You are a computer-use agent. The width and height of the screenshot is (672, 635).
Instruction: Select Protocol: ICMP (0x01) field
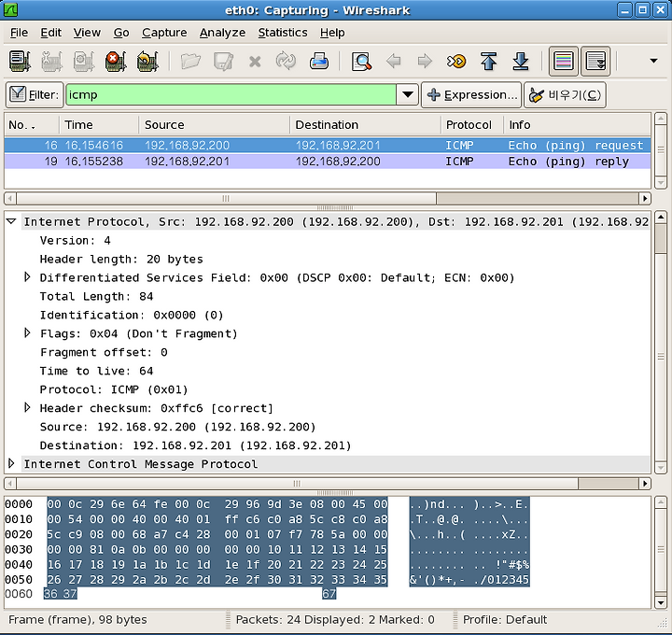point(114,389)
